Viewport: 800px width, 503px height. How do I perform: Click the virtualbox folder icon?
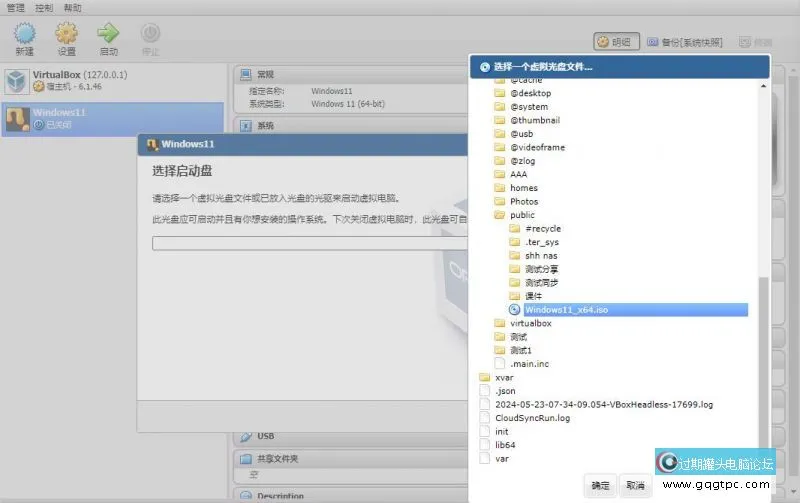pos(500,323)
